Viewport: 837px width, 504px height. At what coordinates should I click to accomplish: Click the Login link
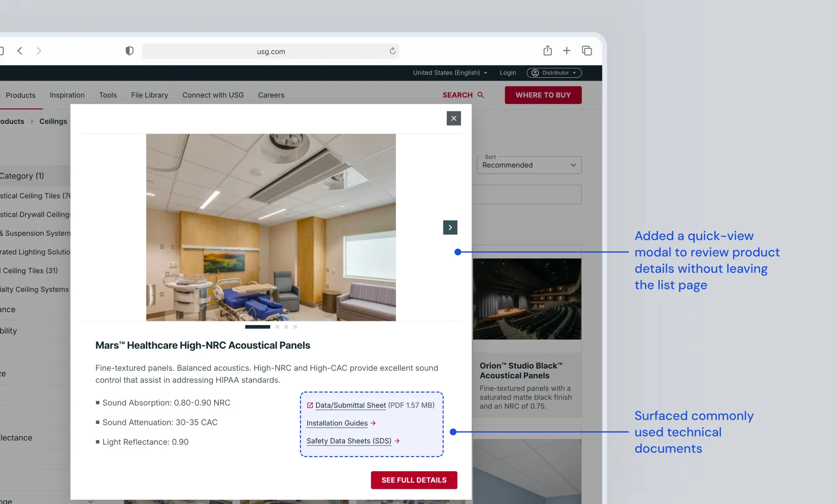point(508,73)
